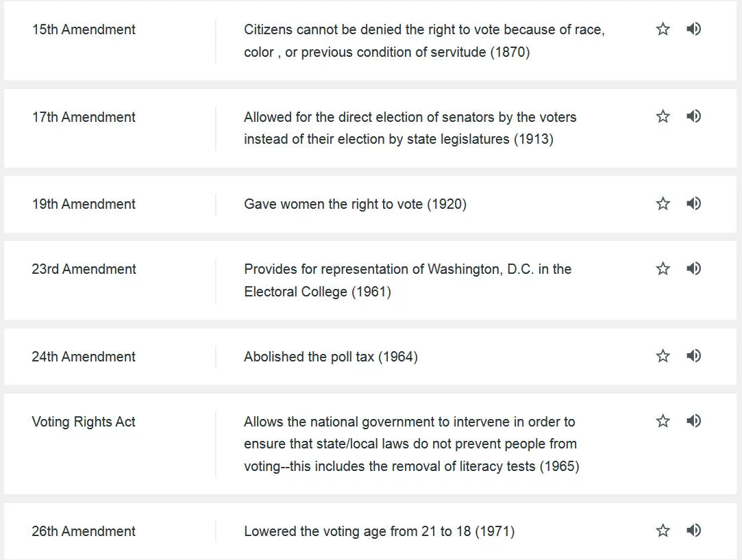742x560 pixels.
Task: Play audio for the 26th Amendment
Action: pyautogui.click(x=693, y=531)
